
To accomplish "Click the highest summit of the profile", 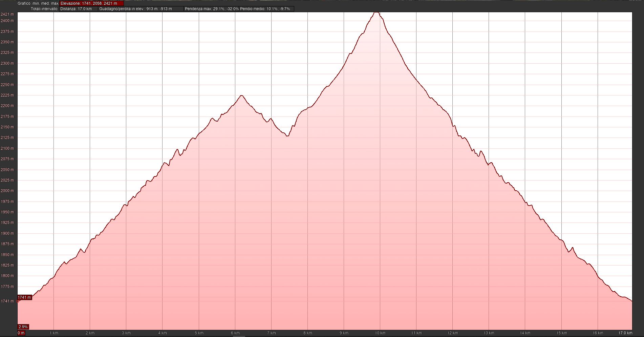I will (x=376, y=12).
